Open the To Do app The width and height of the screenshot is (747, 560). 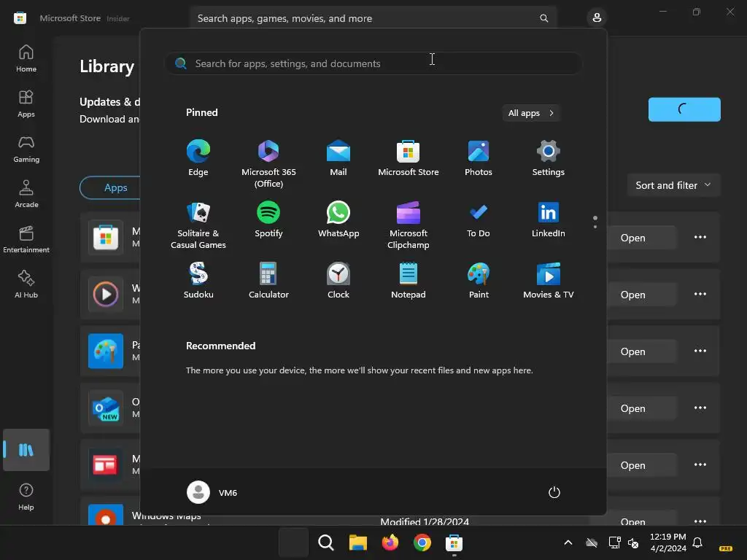coord(479,219)
